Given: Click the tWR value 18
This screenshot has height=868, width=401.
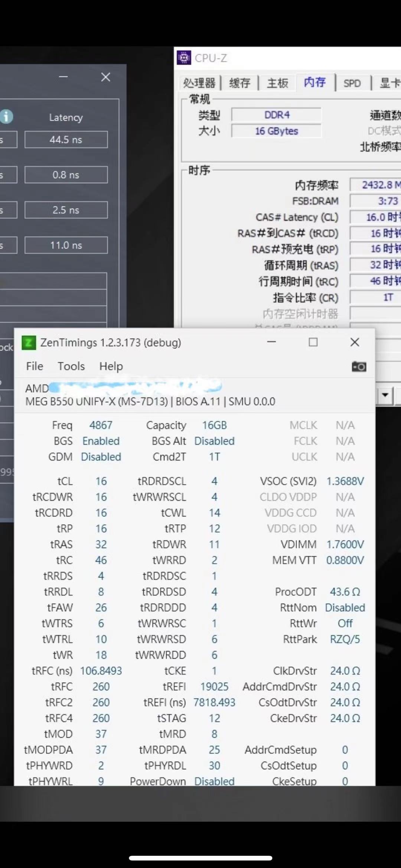Looking at the screenshot, I should click(x=101, y=655).
